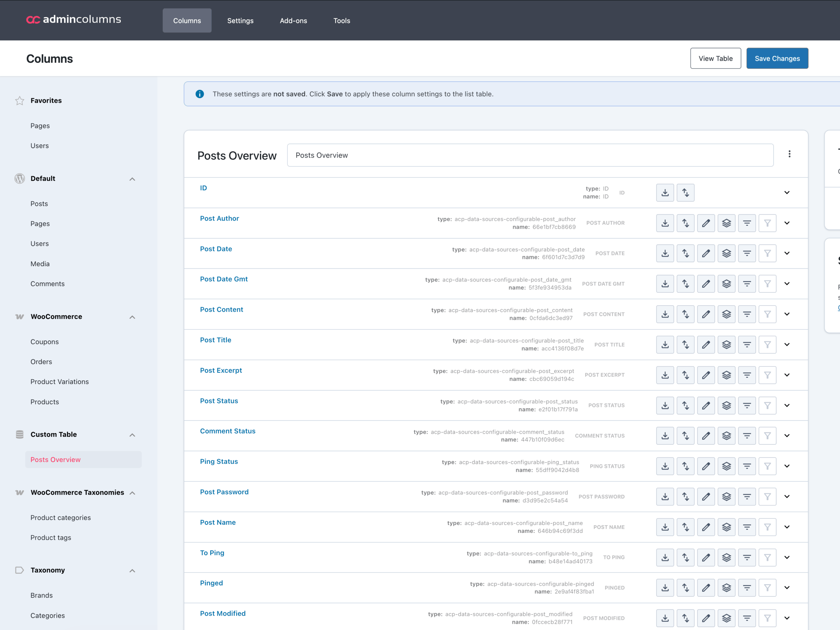Click the Favorites star icon
Image resolution: width=840 pixels, height=630 pixels.
pyautogui.click(x=20, y=101)
